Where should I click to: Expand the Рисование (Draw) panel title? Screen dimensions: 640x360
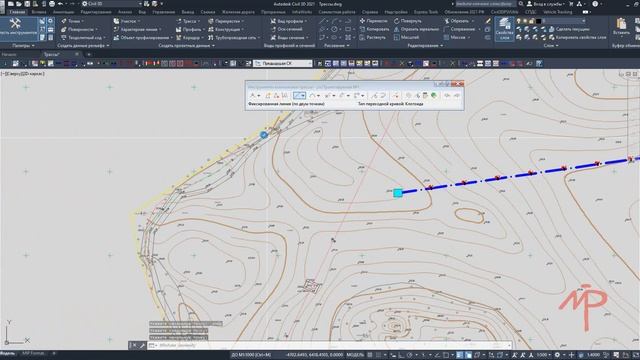coord(337,46)
